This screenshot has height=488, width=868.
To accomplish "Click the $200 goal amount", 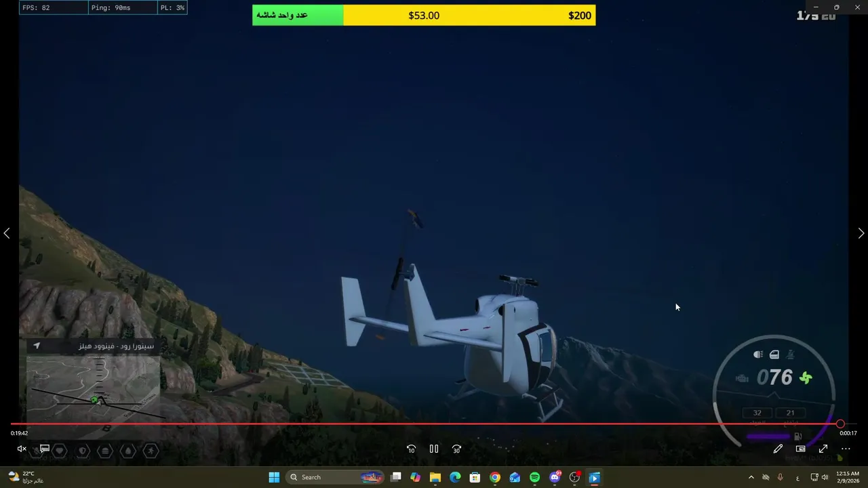I will (x=580, y=16).
